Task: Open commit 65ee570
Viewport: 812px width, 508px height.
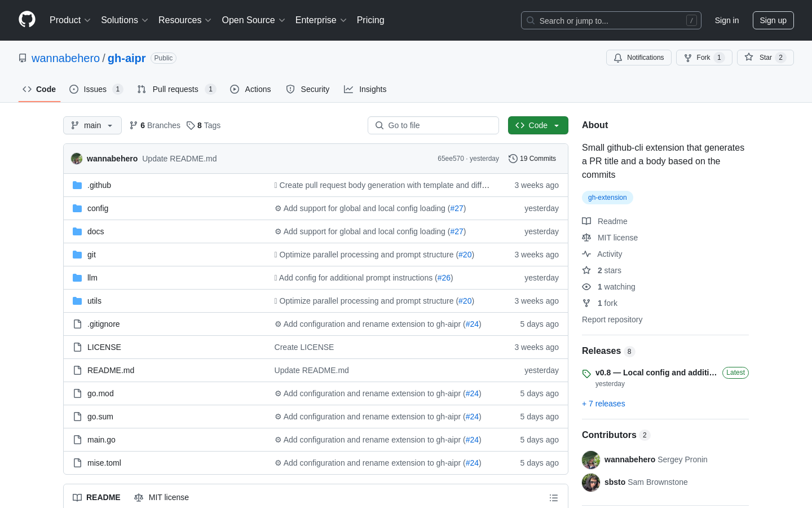Action: [x=451, y=159]
